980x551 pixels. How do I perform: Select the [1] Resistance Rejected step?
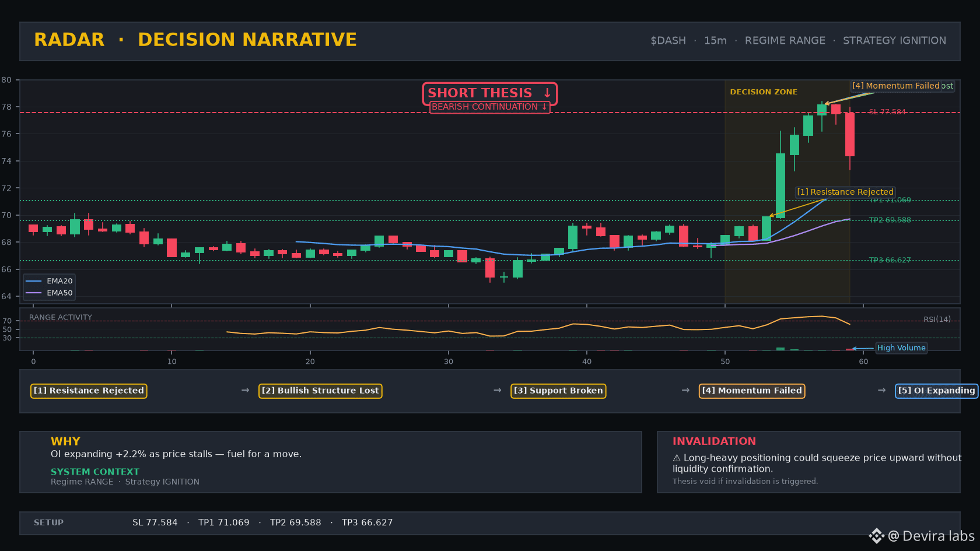point(89,391)
